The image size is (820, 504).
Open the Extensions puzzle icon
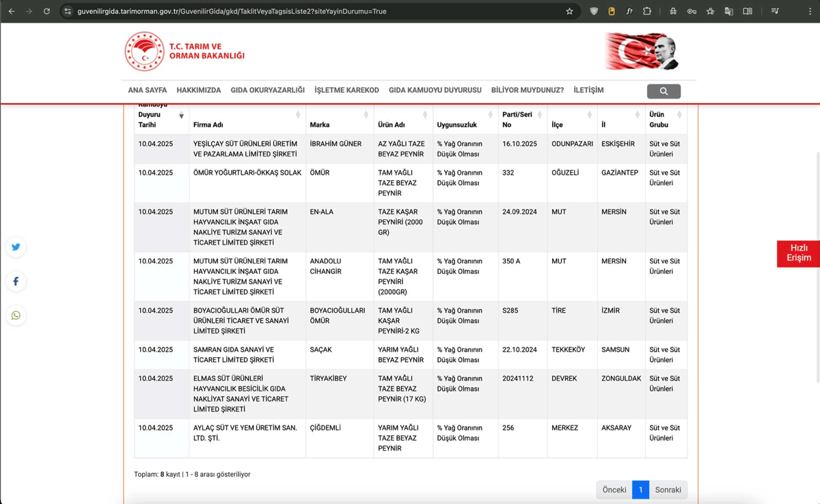[647, 11]
